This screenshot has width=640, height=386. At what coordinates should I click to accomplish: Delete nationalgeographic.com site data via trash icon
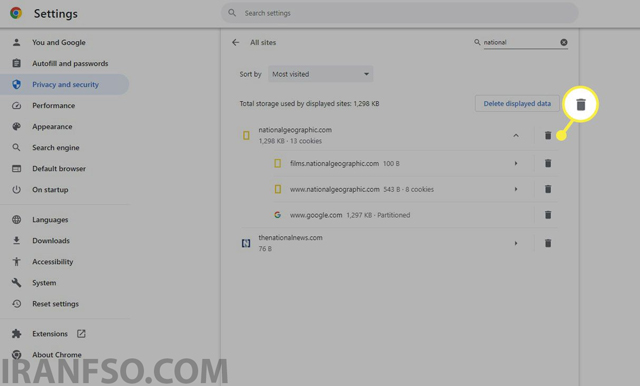tap(548, 135)
